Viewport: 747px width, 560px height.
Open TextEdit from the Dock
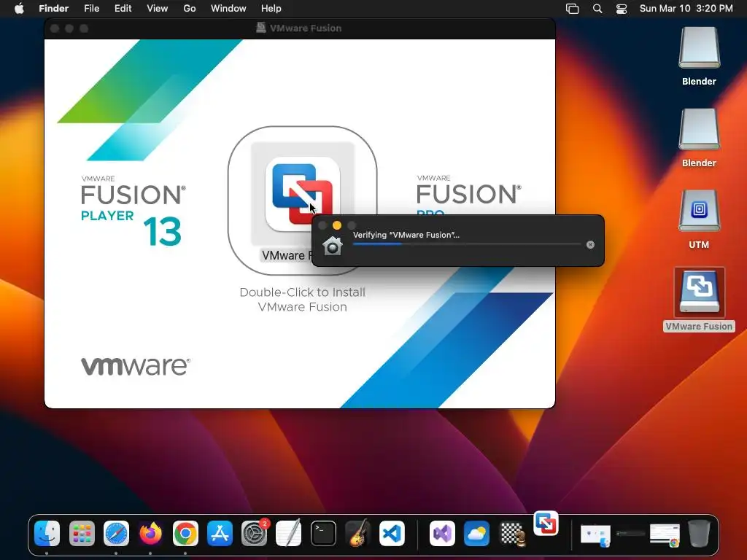(x=289, y=533)
